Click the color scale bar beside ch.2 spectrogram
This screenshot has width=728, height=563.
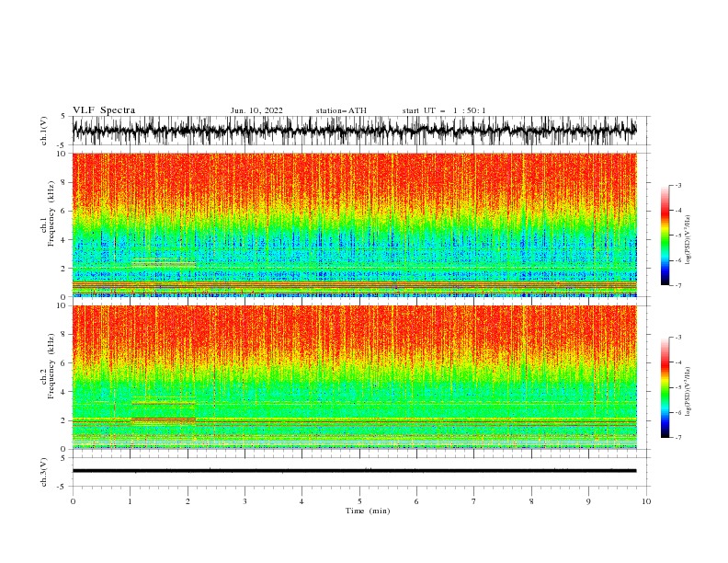coord(665,387)
